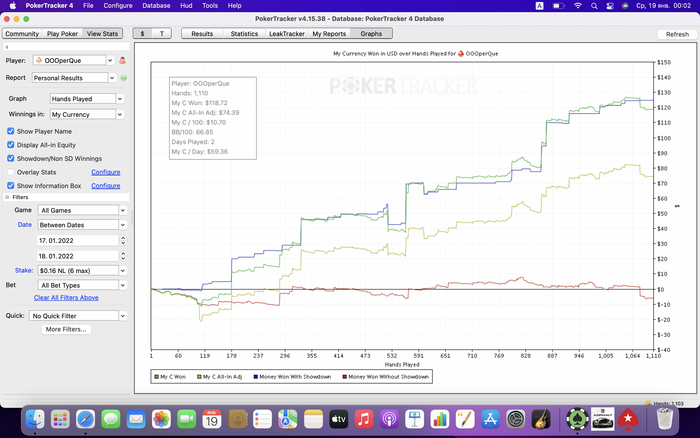The height and width of the screenshot is (438, 700).
Task: Uncheck Showdown/Non SD Winnings checkbox
Action: click(x=11, y=159)
